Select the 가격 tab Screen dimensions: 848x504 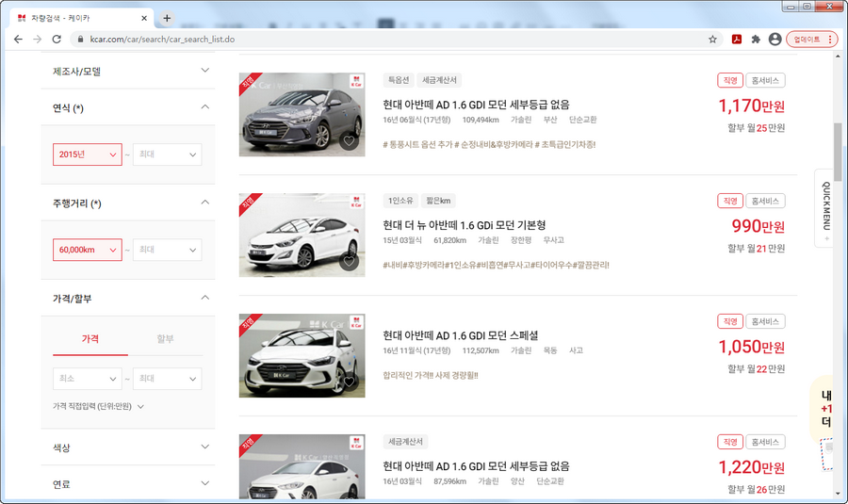(x=90, y=339)
